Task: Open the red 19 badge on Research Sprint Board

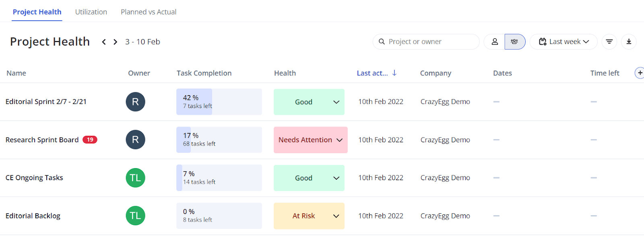Action: [x=90, y=140]
